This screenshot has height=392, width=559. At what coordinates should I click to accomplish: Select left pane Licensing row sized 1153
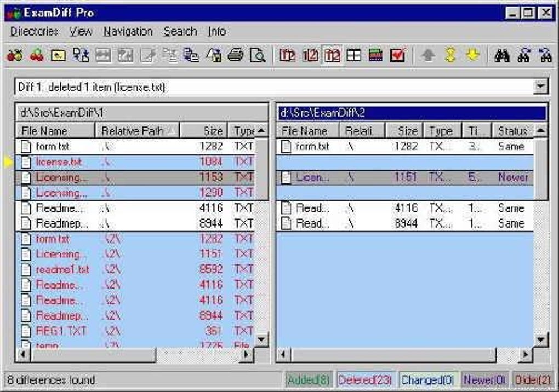(x=135, y=177)
